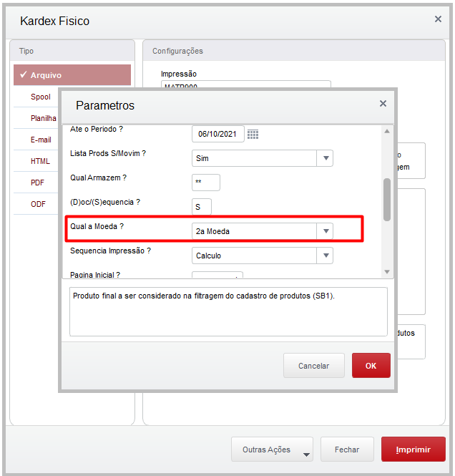This screenshot has width=455, height=476.
Task: Click the Ate o Periodo date field
Action: (217, 134)
